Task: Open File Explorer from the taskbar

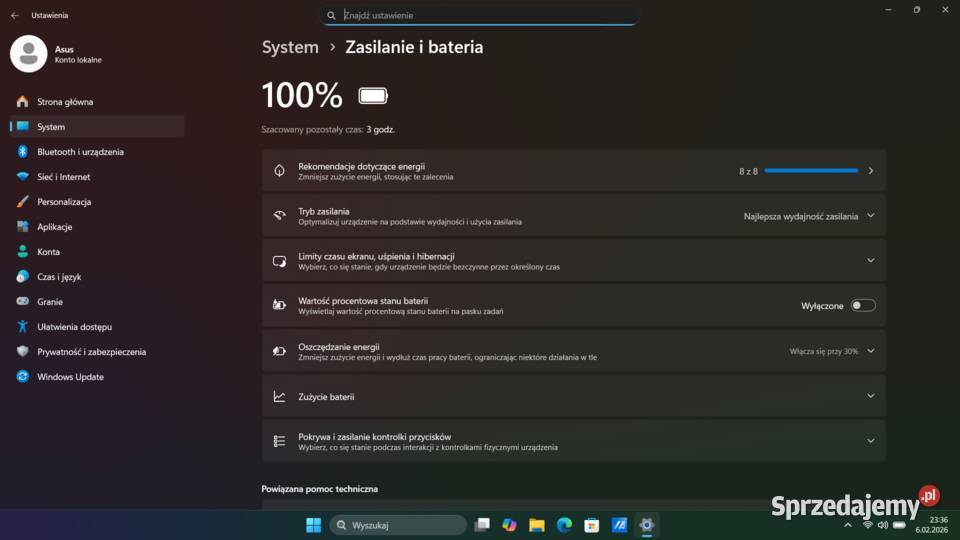Action: coord(537,525)
